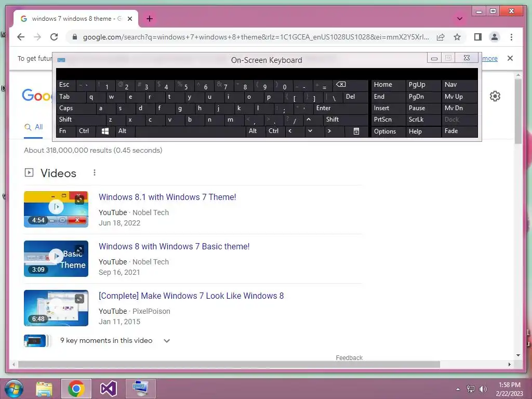The height and width of the screenshot is (399, 532).
Task: Click Help on on-screen keyboard
Action: coord(423,131)
